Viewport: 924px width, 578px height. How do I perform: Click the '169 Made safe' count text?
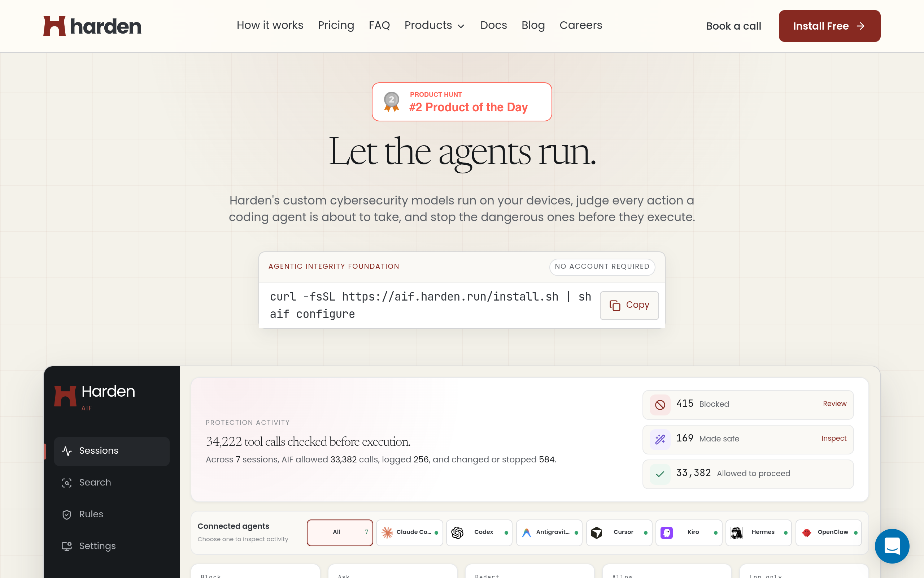707,439
